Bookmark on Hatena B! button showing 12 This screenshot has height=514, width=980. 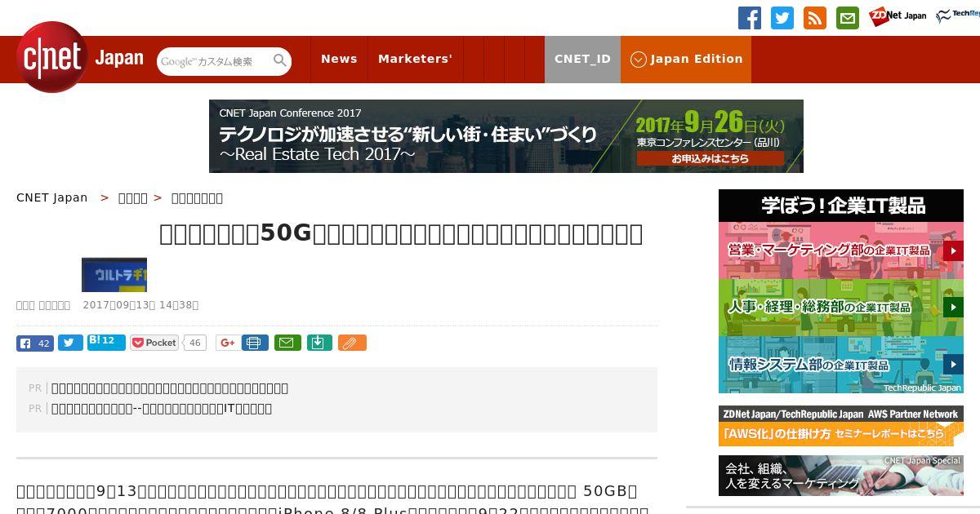pyautogui.click(x=106, y=342)
